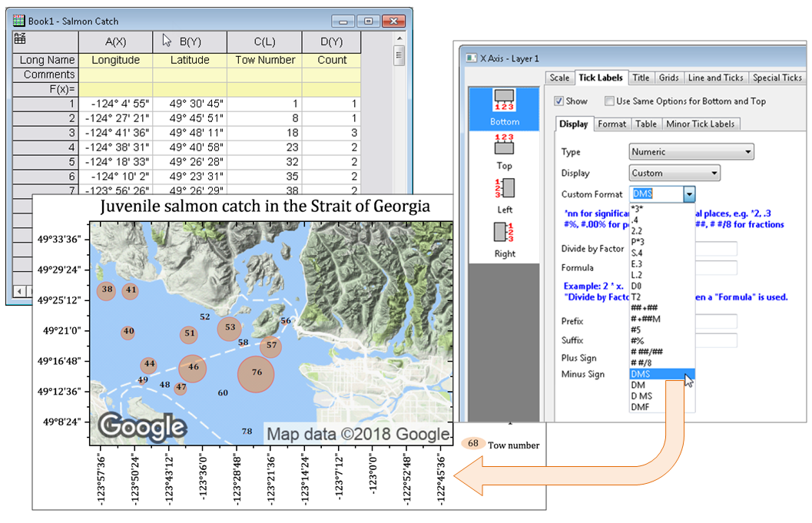Choose the Left axis icon
This screenshot has height=523, width=812.
click(x=504, y=188)
